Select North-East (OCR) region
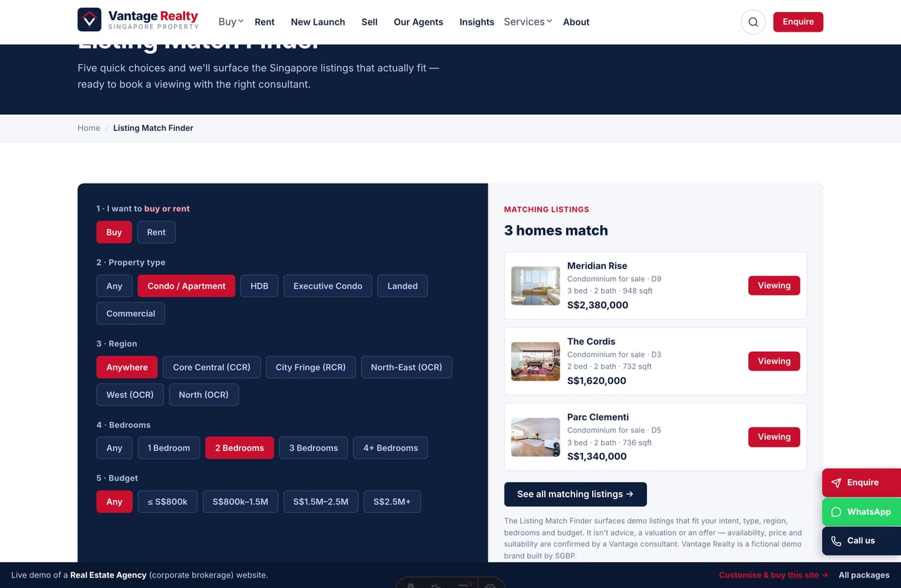This screenshot has width=901, height=588. [407, 367]
